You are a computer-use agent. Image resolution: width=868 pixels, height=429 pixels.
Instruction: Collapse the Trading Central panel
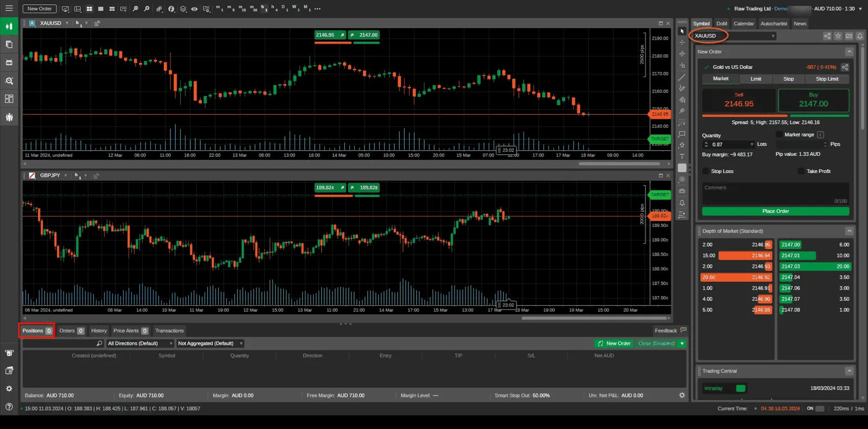tap(849, 371)
